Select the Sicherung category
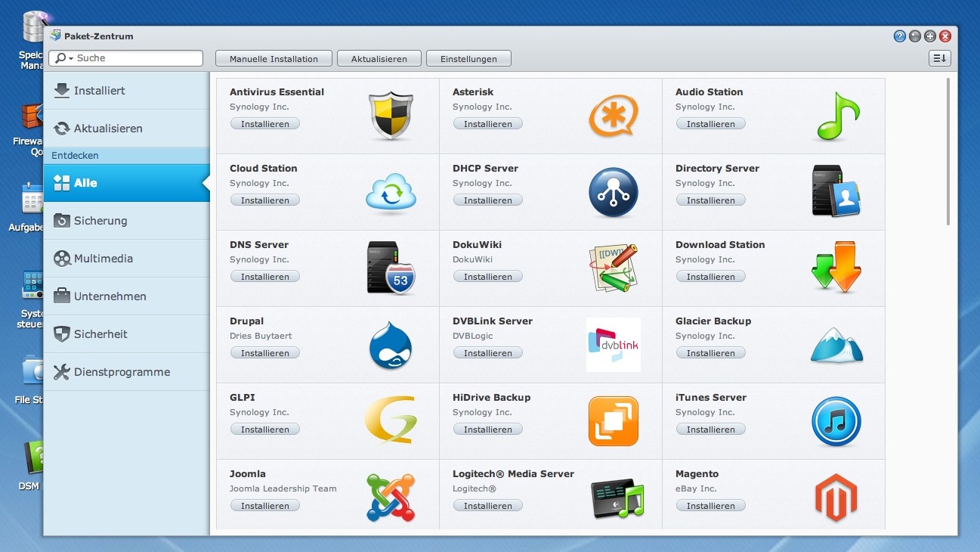 pos(126,221)
